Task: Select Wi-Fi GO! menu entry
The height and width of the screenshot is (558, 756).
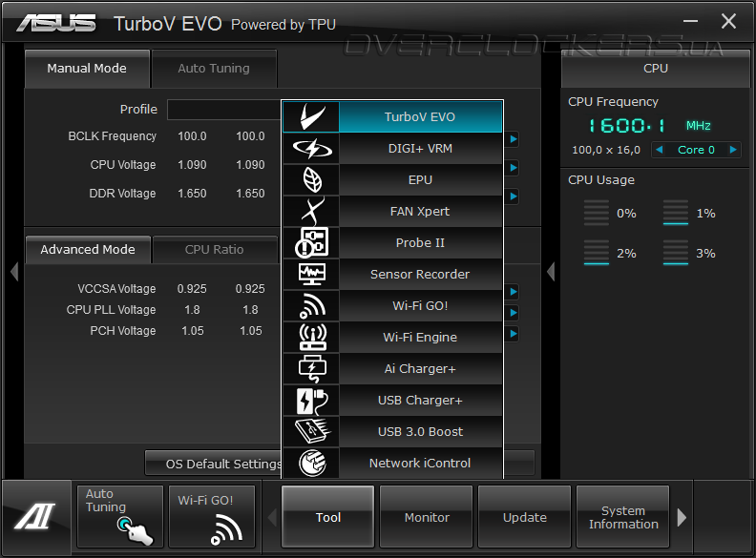Action: point(420,305)
